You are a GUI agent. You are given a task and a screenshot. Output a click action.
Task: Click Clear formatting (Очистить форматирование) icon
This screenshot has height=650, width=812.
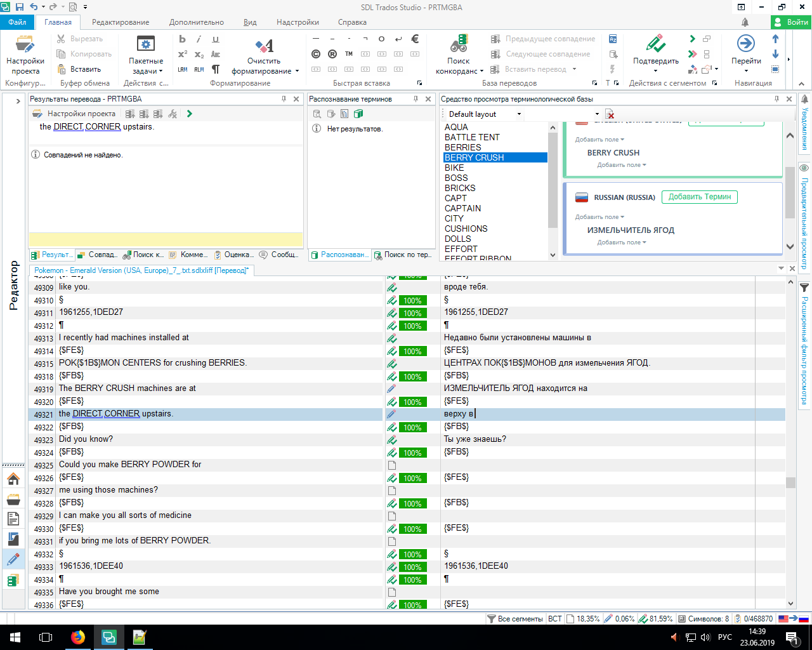pyautogui.click(x=264, y=46)
